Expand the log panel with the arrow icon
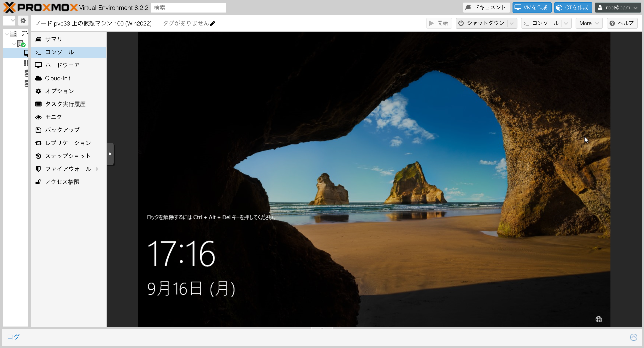 (633, 337)
